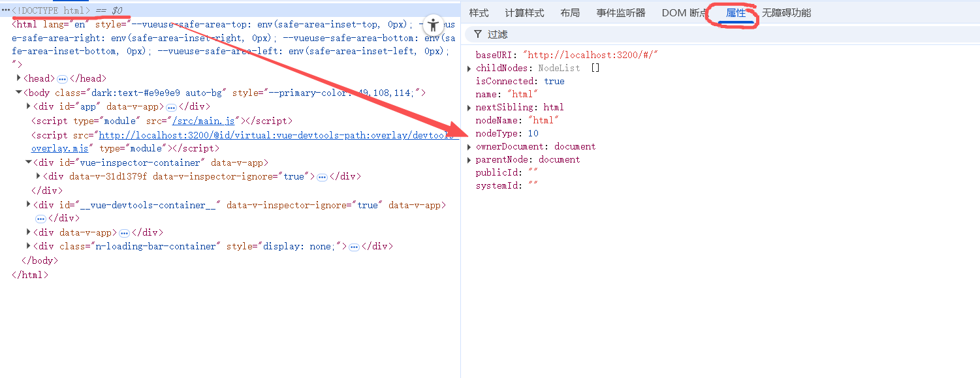
Task: Switch to 计算样式 tab
Action: point(524,13)
